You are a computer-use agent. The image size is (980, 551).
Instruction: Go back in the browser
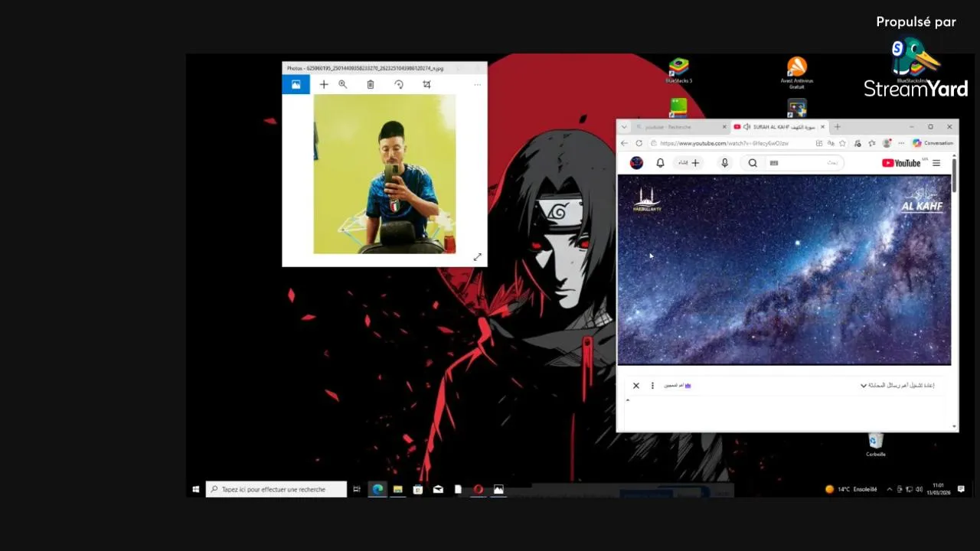coord(624,143)
